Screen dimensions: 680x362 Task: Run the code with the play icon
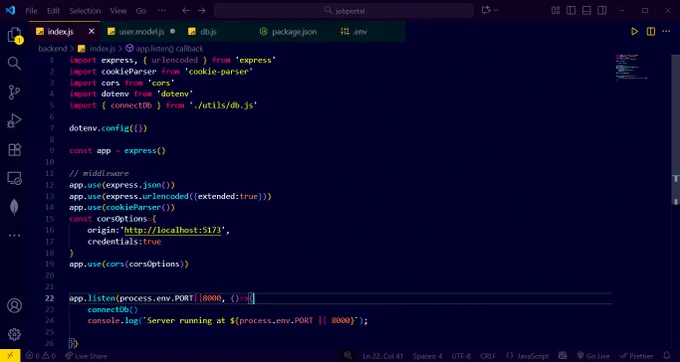click(634, 32)
